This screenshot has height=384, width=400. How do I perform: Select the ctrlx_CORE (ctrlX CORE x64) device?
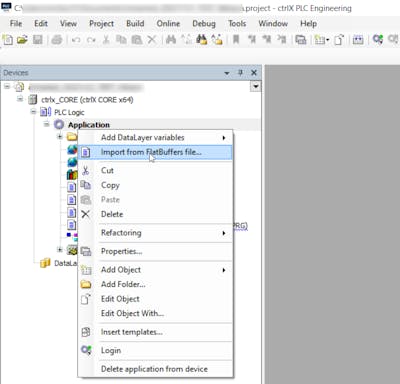[87, 99]
